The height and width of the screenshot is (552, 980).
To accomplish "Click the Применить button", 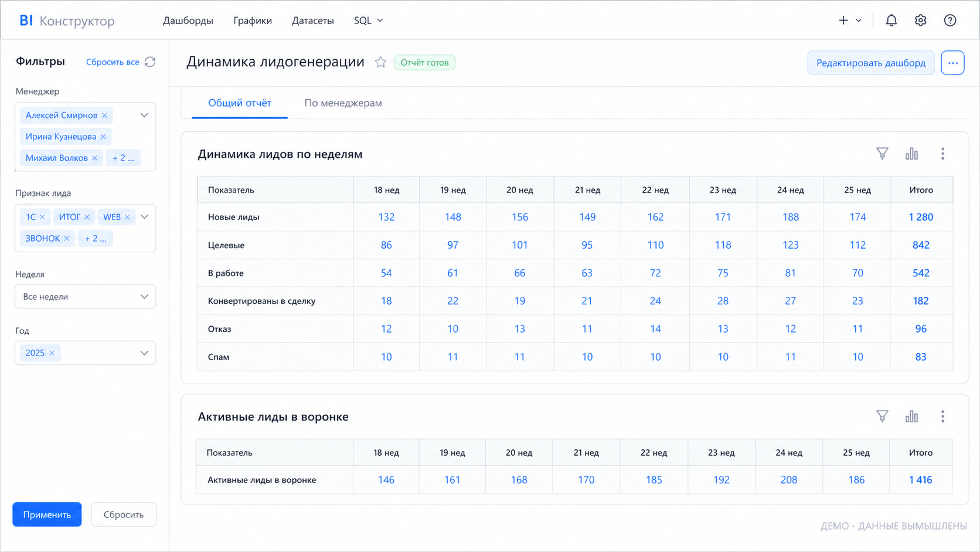I will click(47, 514).
